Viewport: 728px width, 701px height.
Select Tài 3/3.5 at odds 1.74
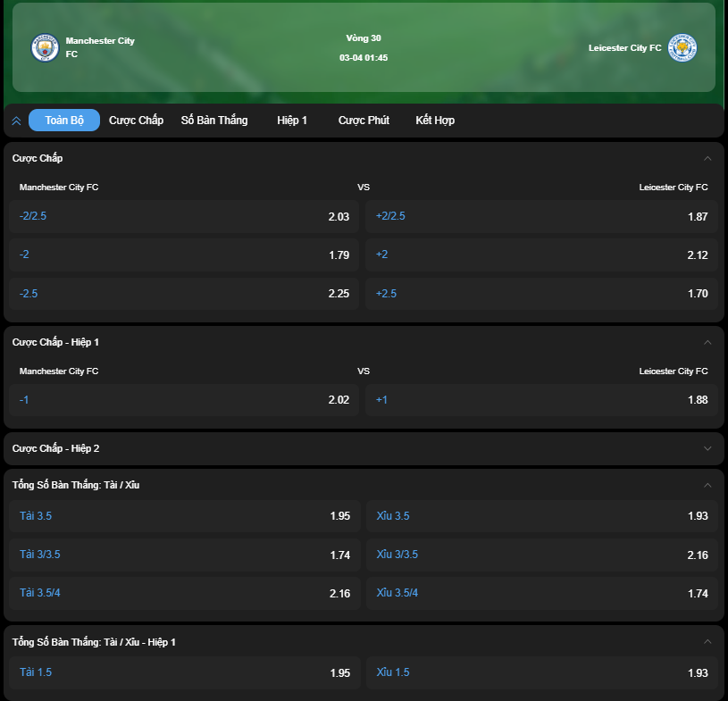(x=185, y=555)
